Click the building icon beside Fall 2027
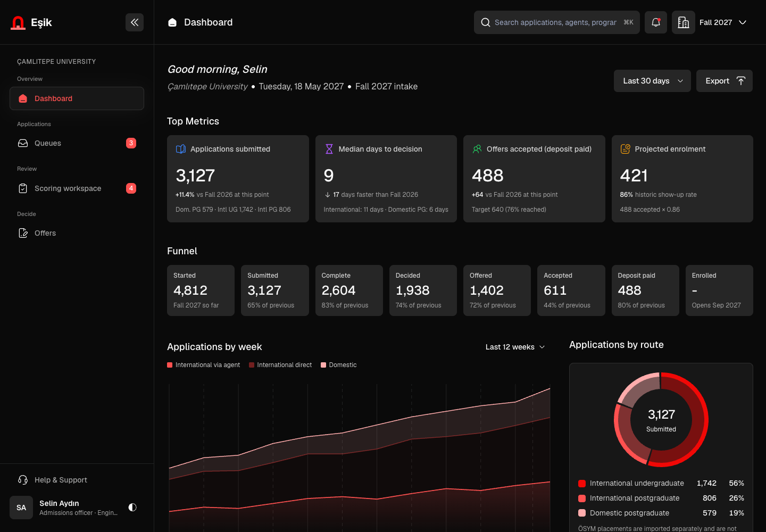The height and width of the screenshot is (532, 766). (x=684, y=22)
